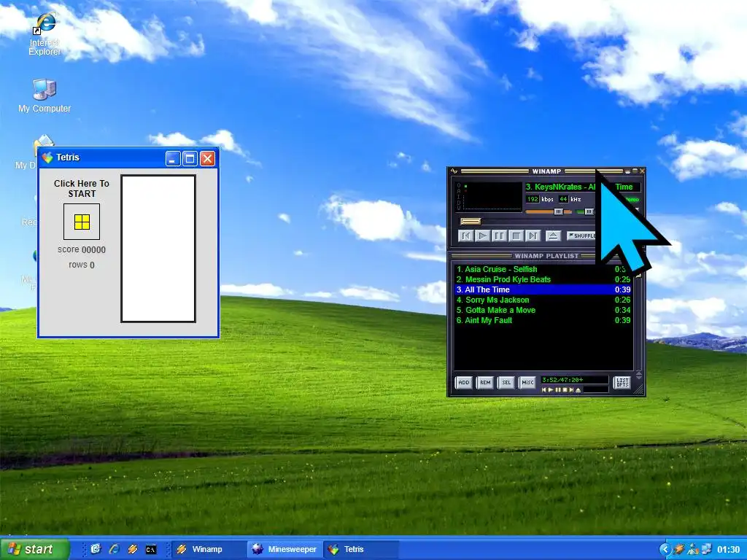Viewport: 747px width, 560px height.
Task: Click the Tetris playing field
Action: 158,249
